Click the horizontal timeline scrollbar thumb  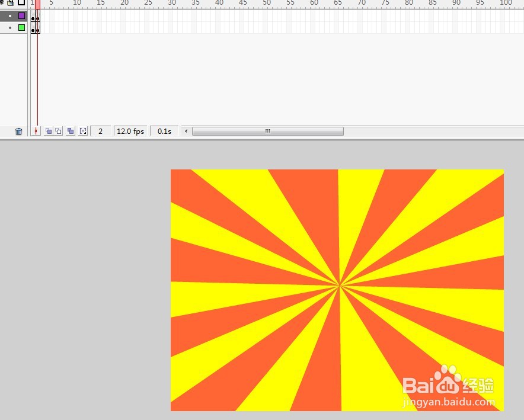(x=268, y=131)
